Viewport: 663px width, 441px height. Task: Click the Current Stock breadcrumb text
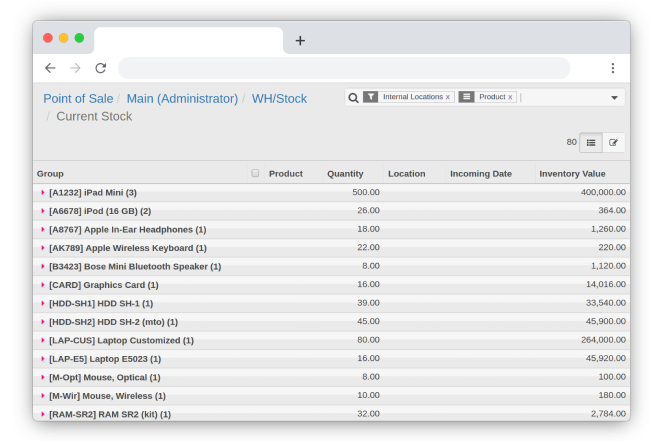click(x=94, y=116)
